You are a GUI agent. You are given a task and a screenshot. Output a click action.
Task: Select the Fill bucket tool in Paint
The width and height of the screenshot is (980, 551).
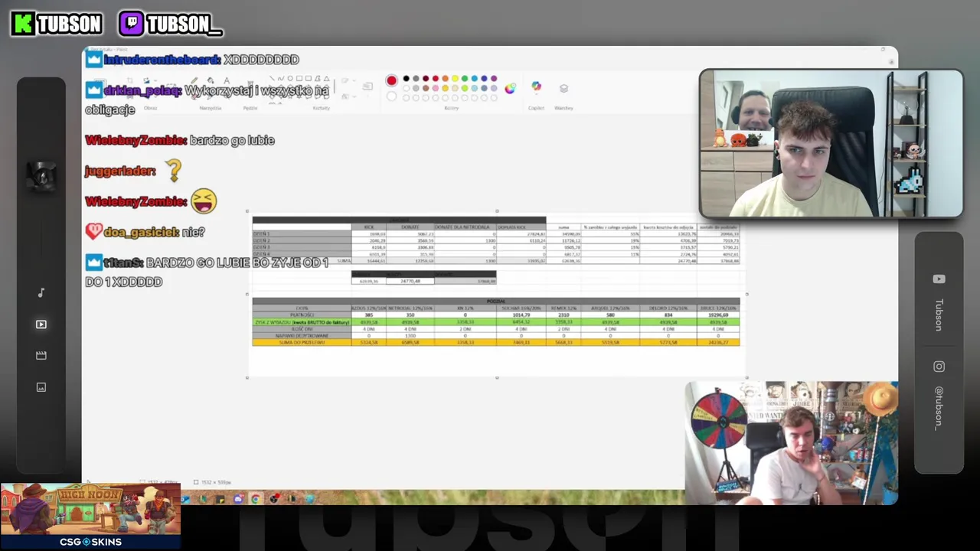coord(211,80)
